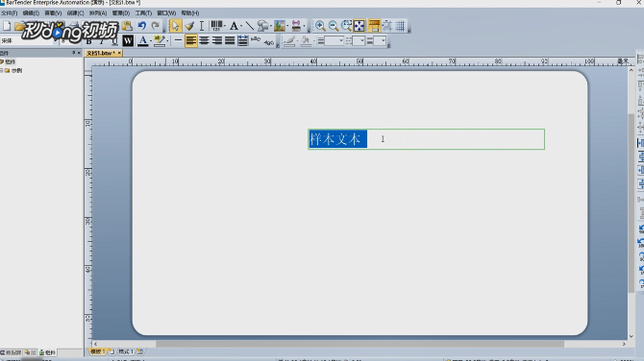The image size is (644, 361).
Task: Open the shape tool dropdown arrow
Action: pos(270,26)
